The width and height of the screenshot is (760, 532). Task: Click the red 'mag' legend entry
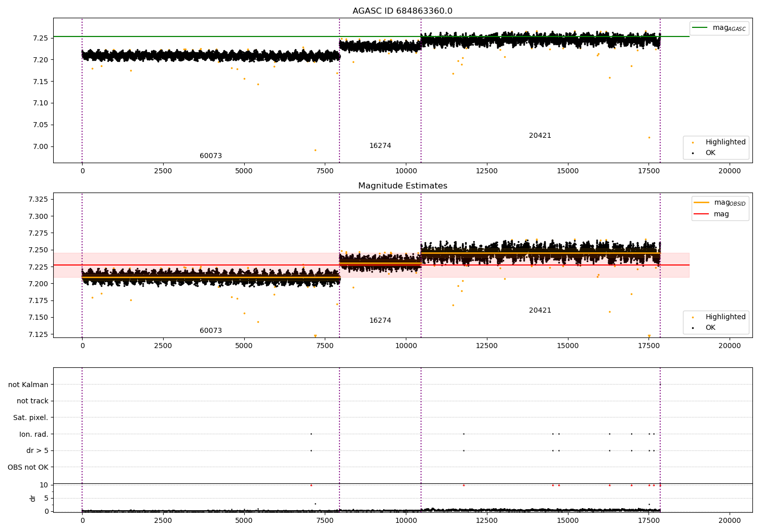712,214
